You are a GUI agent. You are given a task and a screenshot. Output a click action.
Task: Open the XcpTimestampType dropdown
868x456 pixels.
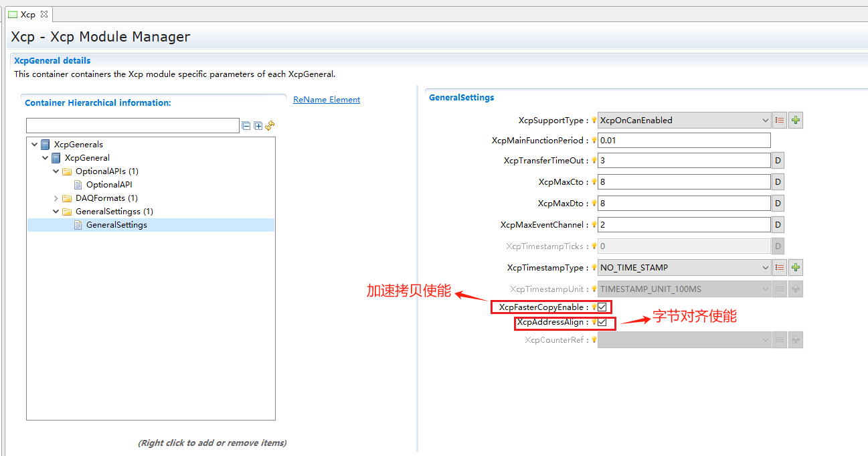767,267
